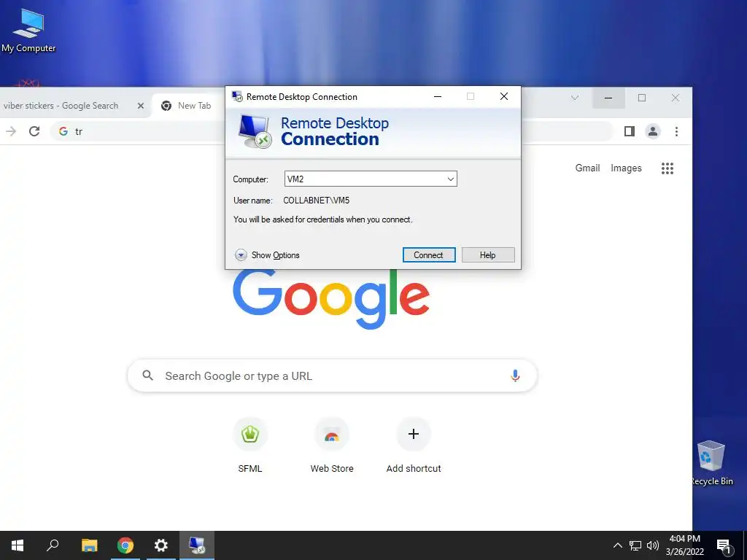Open Chrome tab search chevron
This screenshot has width=747, height=560.
575,98
